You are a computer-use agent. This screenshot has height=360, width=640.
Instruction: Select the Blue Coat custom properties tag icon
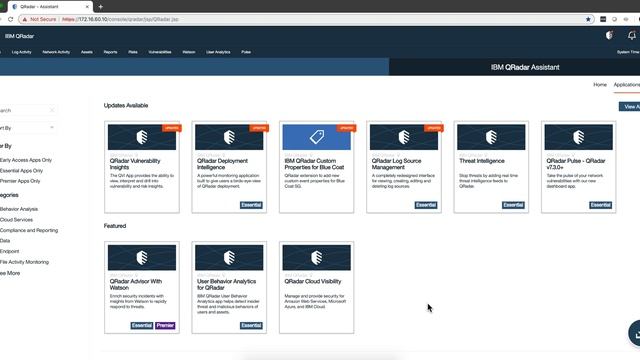click(316, 137)
